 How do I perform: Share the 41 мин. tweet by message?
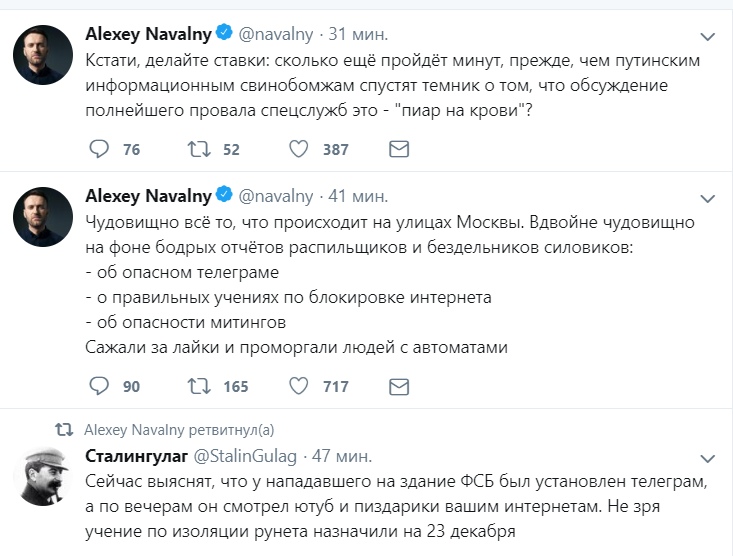coord(398,386)
